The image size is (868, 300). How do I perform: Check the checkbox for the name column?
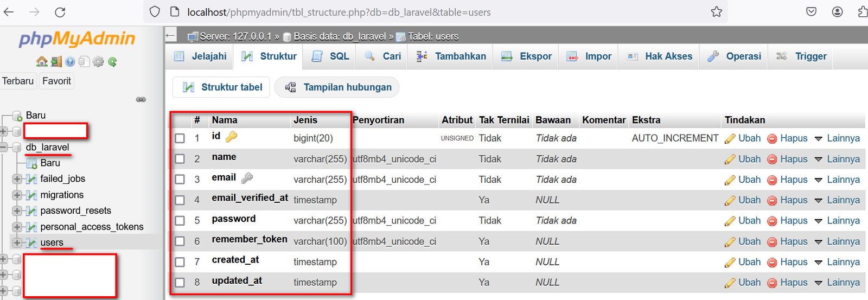tap(180, 159)
